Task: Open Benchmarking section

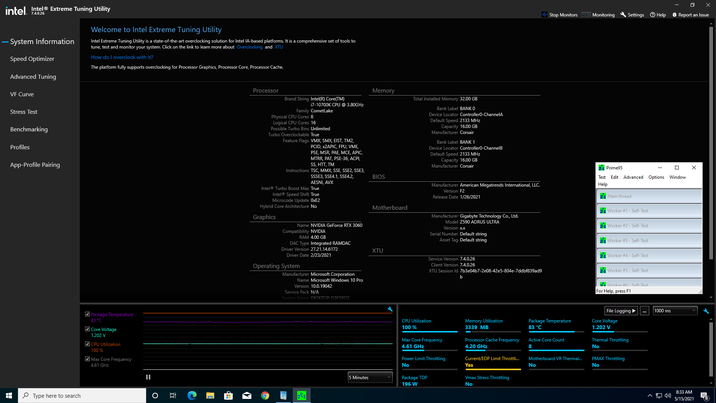Action: click(29, 129)
